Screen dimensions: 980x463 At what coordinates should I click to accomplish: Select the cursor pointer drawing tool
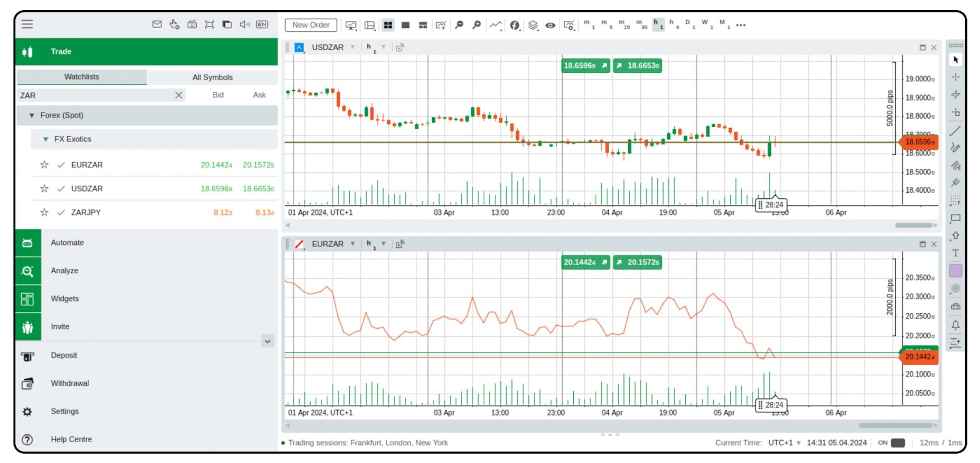point(956,60)
